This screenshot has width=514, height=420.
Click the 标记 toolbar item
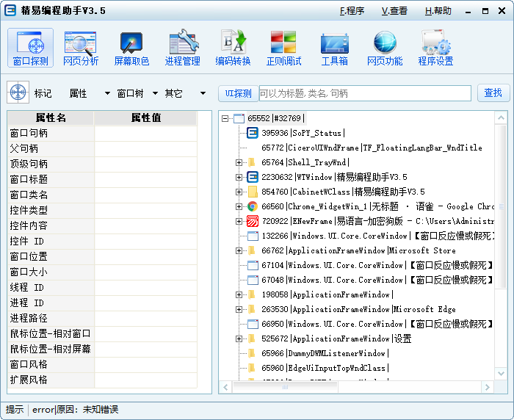43,93
